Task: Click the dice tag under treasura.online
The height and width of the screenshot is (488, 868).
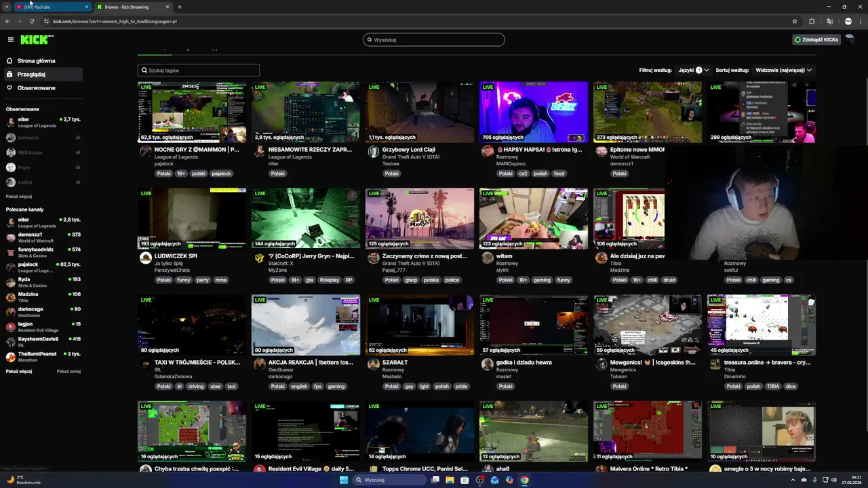Action: (x=790, y=386)
